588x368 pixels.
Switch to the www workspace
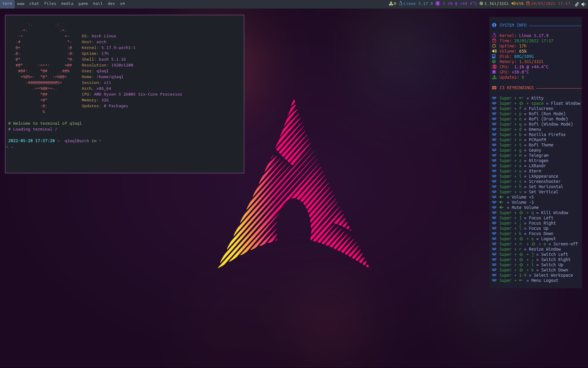[x=21, y=4]
